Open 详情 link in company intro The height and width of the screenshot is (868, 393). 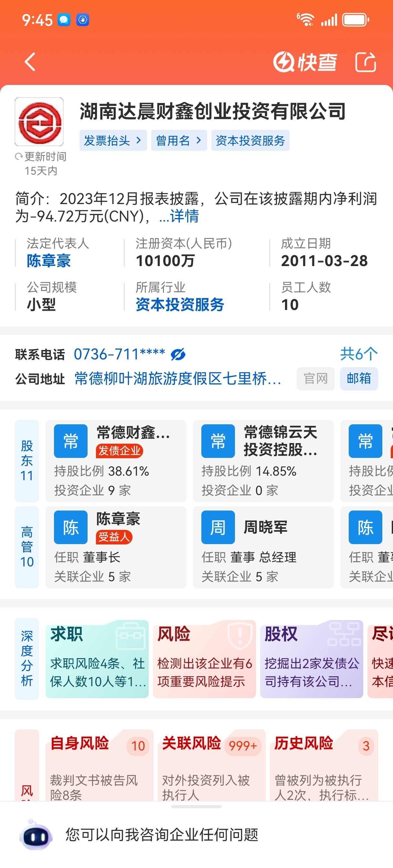point(179,216)
